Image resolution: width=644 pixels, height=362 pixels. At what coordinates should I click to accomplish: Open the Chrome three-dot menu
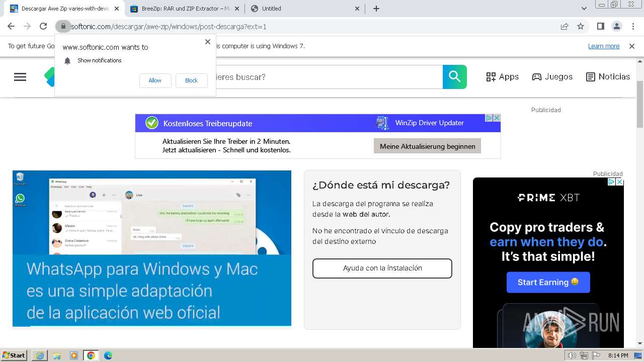632,26
